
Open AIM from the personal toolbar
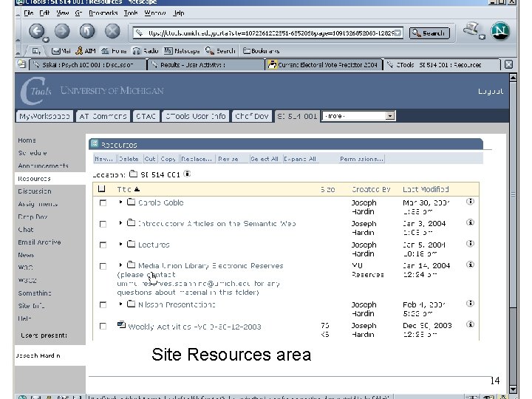(x=86, y=51)
